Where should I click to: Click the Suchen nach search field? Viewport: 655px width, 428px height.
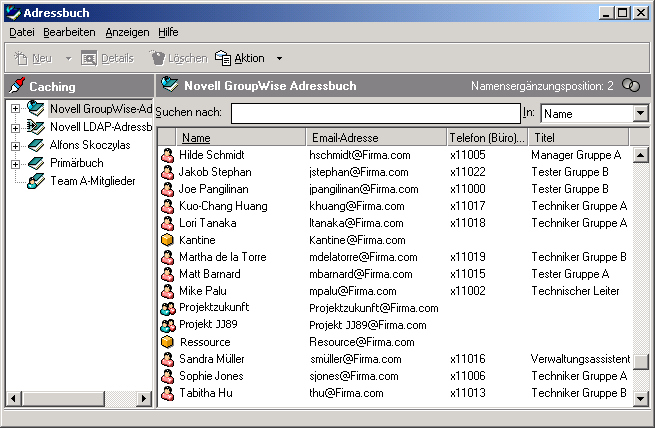tap(376, 113)
